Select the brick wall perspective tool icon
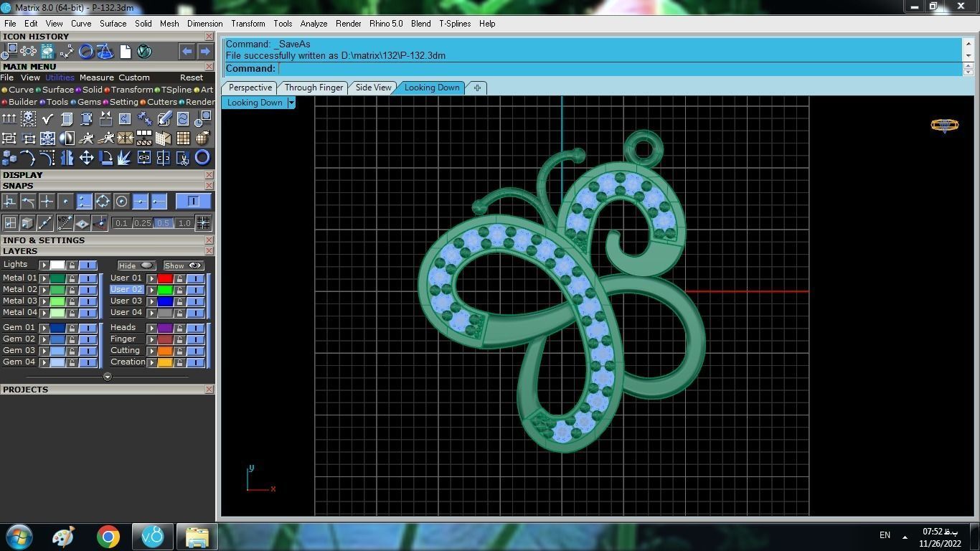Image resolution: width=980 pixels, height=551 pixels. click(x=164, y=138)
